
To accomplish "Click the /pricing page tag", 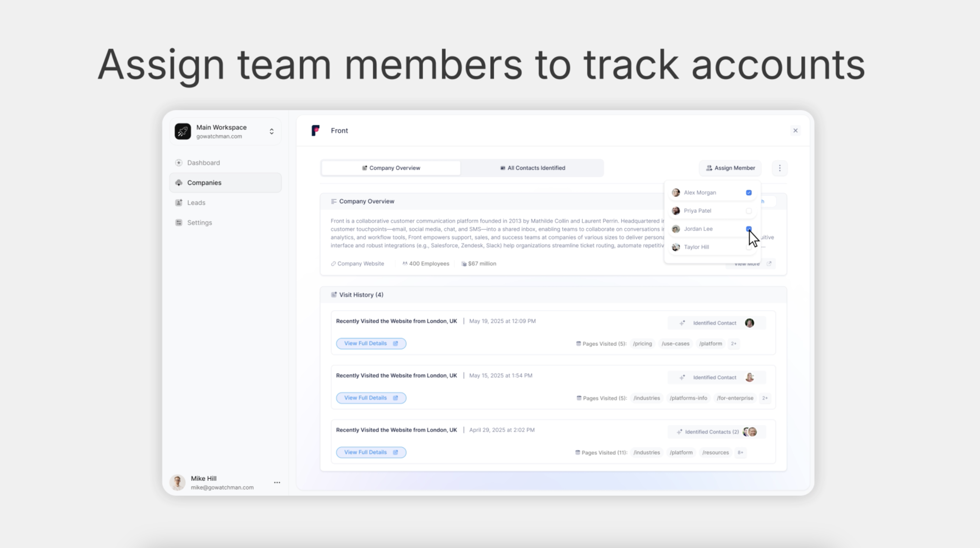I will (642, 343).
